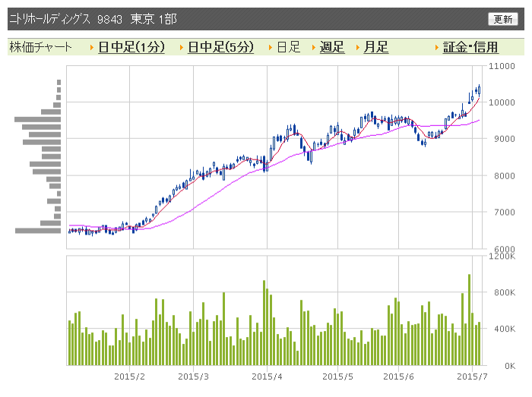
Task: Click the 11000 price axis label
Action: 502,66
